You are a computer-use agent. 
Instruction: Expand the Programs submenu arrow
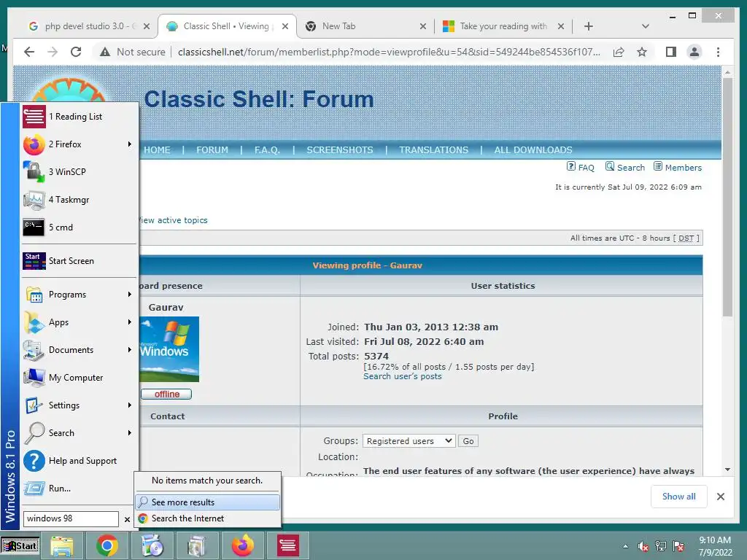coord(129,295)
